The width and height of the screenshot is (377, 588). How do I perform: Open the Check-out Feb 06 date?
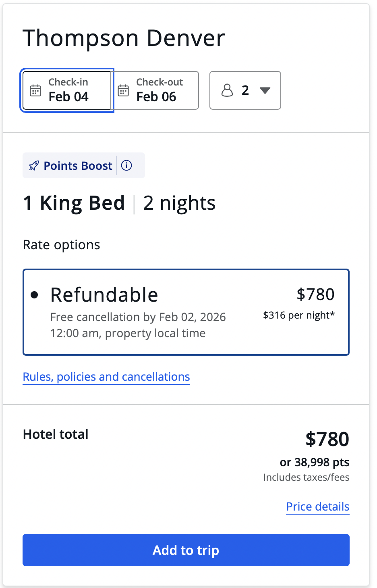(x=156, y=97)
